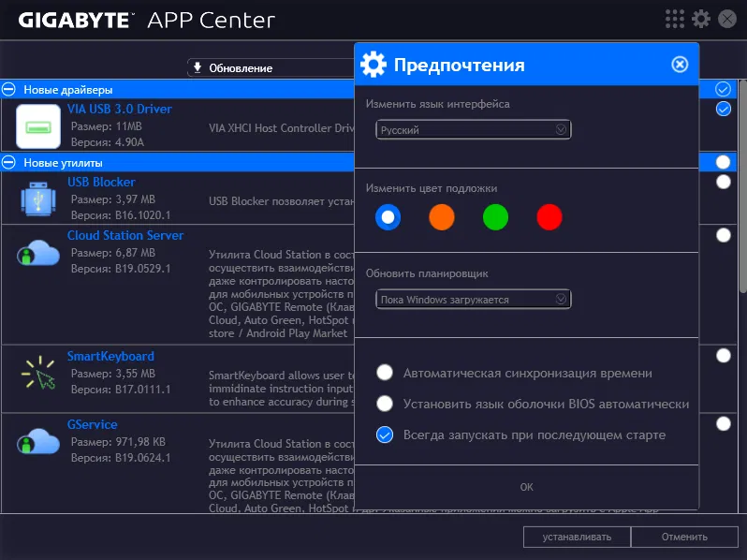
Task: Click the Размер: 971,98 KB text
Action: click(118, 442)
